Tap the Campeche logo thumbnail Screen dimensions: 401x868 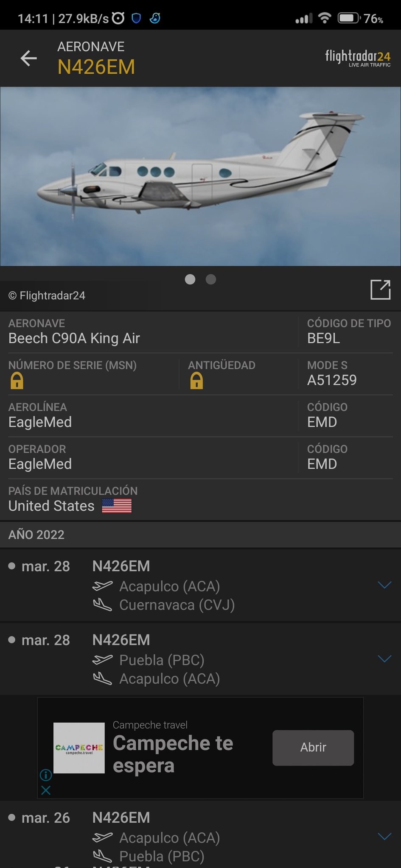click(x=79, y=748)
